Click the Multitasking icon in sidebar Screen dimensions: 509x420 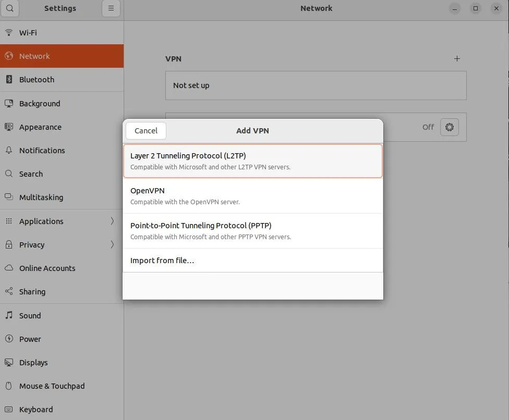[x=9, y=197]
